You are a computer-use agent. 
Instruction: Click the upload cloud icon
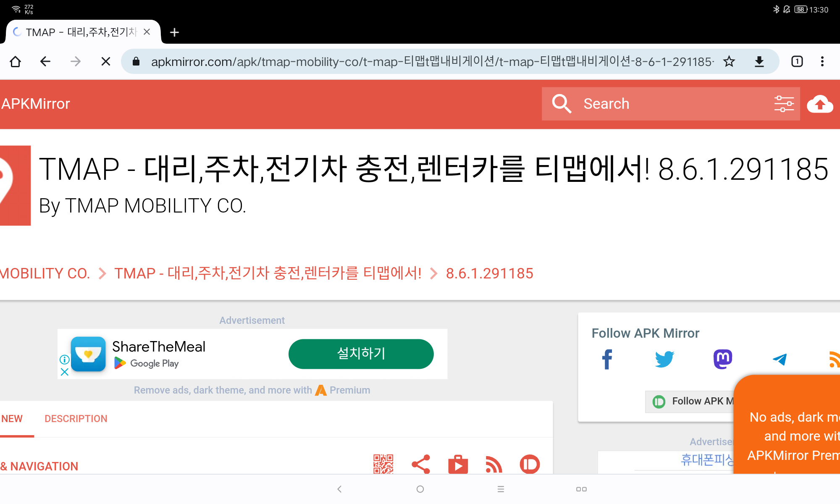click(x=820, y=104)
